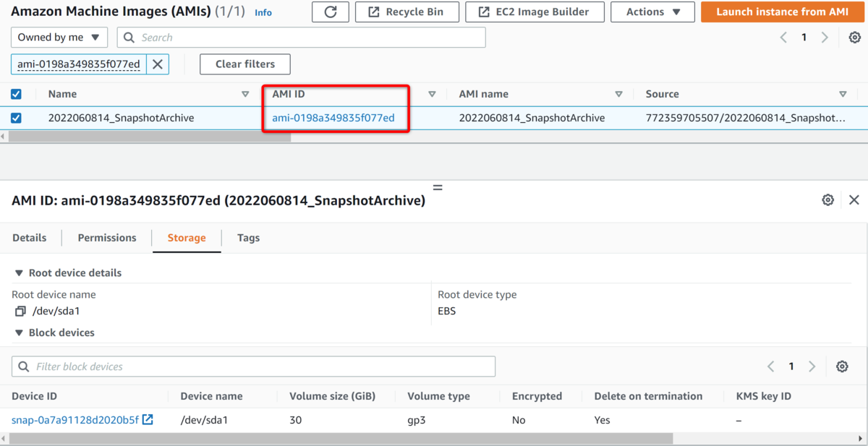Viewport: 868px width, 446px height.
Task: Go to next page of block devices
Action: pyautogui.click(x=812, y=366)
